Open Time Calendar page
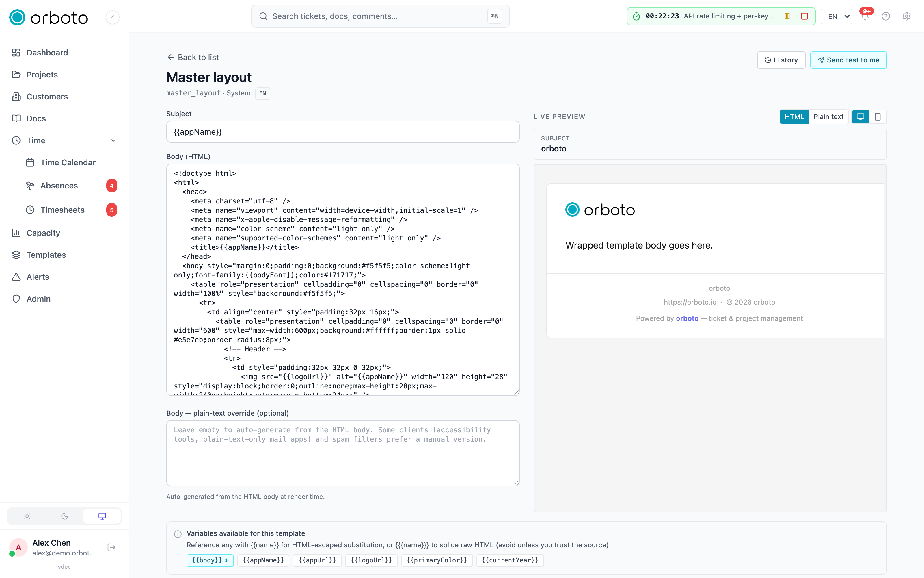The height and width of the screenshot is (578, 924). (x=68, y=162)
